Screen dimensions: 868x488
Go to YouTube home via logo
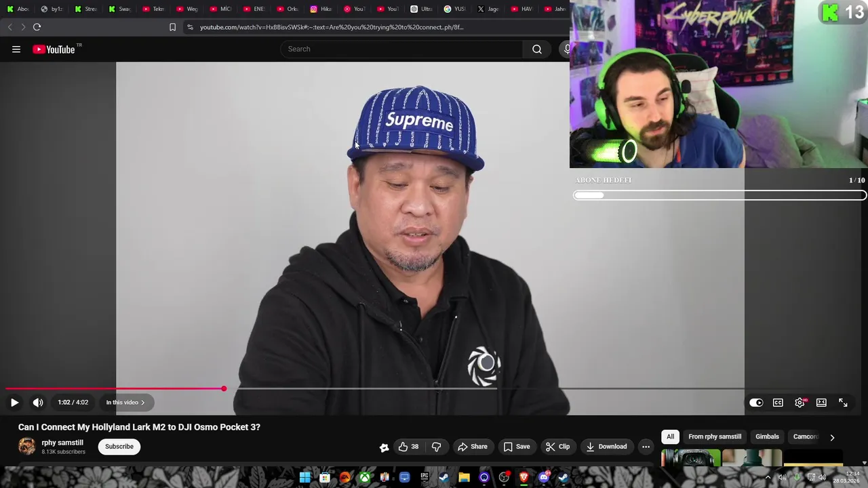click(x=54, y=49)
